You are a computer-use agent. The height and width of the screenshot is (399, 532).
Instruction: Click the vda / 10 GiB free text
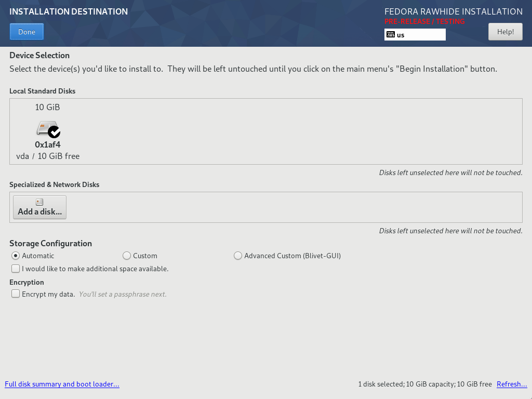pos(48,156)
